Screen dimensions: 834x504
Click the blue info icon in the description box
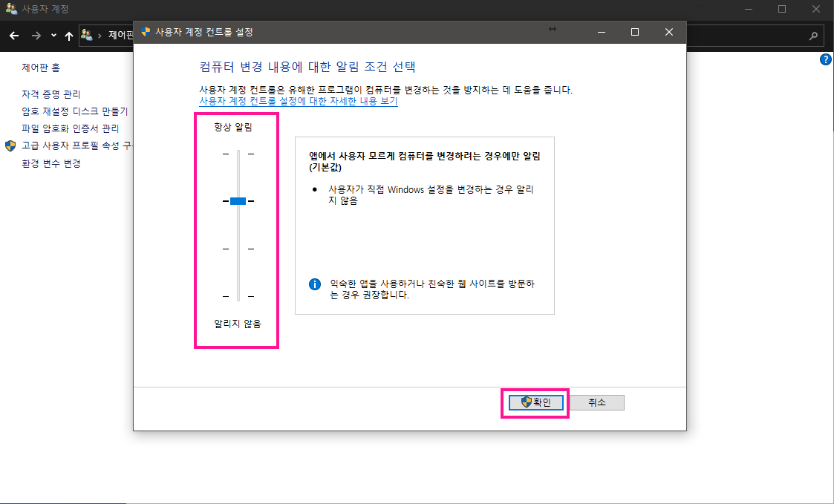click(x=315, y=284)
